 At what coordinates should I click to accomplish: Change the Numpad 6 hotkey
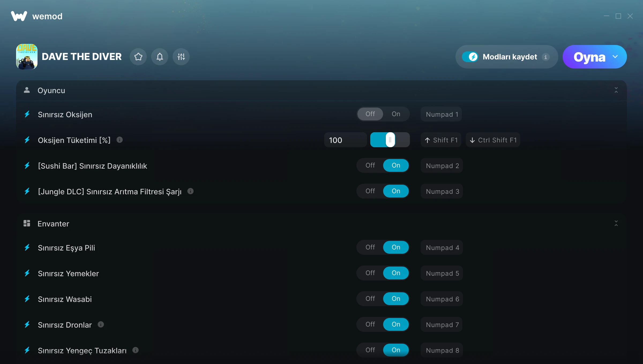coord(442,299)
